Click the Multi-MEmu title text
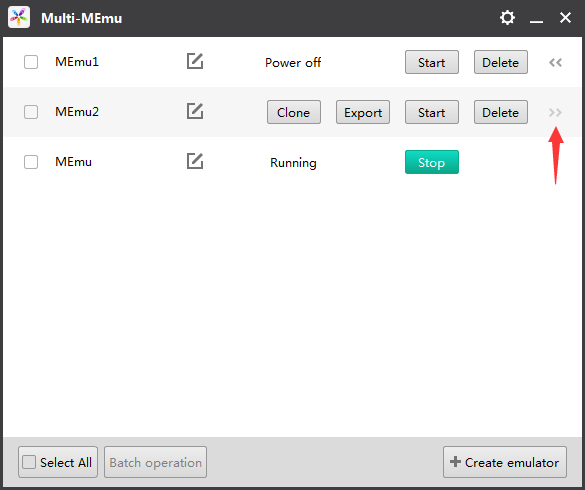The width and height of the screenshot is (585, 490). [x=81, y=18]
